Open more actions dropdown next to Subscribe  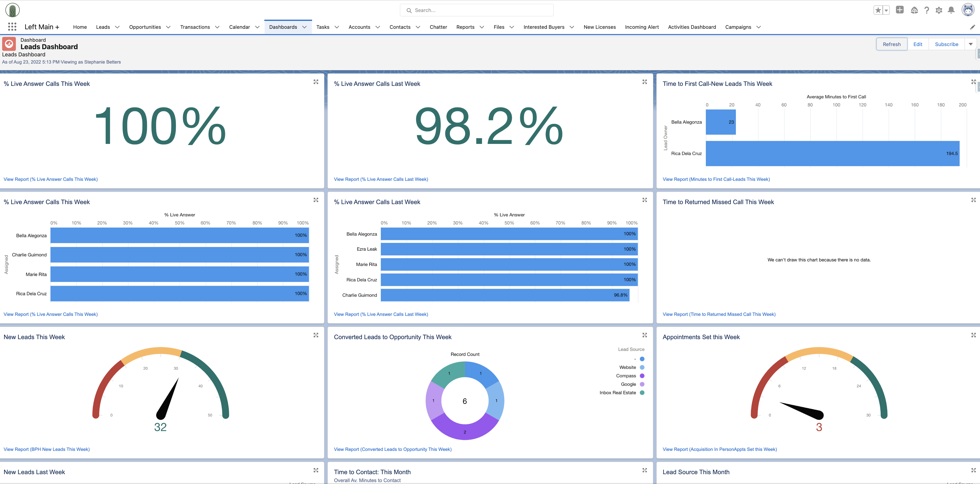coord(970,44)
